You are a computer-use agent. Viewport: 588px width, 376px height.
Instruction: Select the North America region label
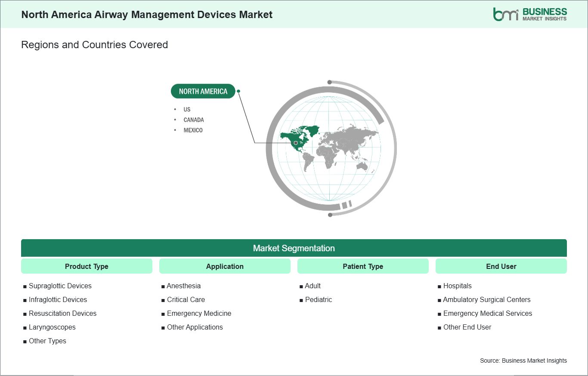203,91
